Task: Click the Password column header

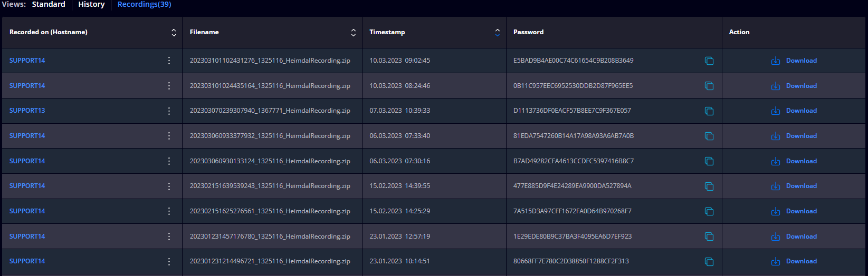Action: point(529,32)
